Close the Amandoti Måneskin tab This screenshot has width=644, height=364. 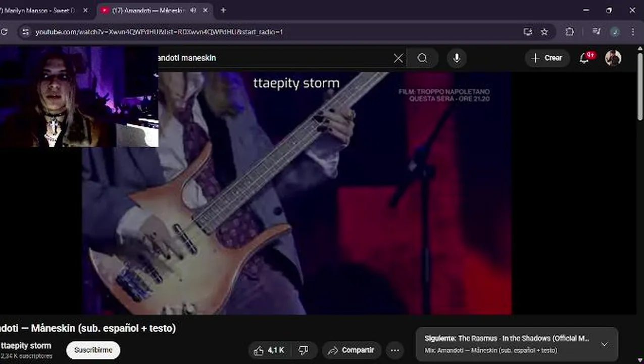205,10
